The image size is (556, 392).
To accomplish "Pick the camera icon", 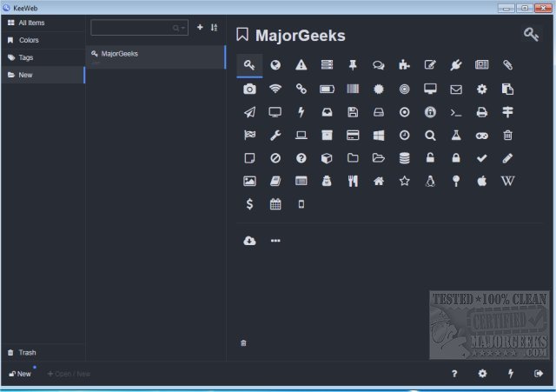I will click(x=249, y=89).
